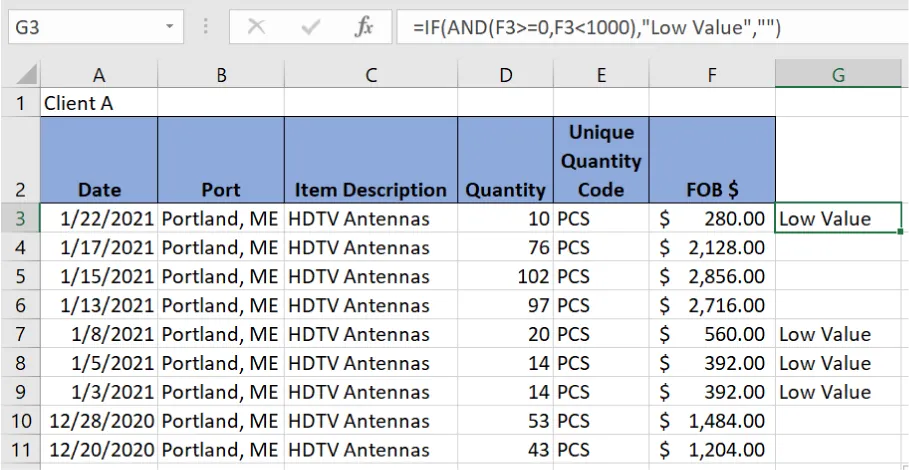Select row 2 header
This screenshot has height=470, width=909.
(21, 160)
